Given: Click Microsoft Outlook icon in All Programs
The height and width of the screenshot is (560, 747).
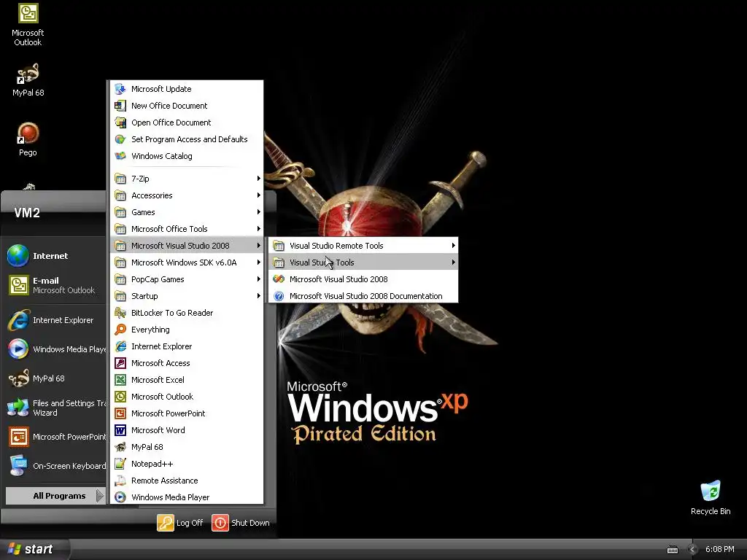Looking at the screenshot, I should pyautogui.click(x=120, y=397).
